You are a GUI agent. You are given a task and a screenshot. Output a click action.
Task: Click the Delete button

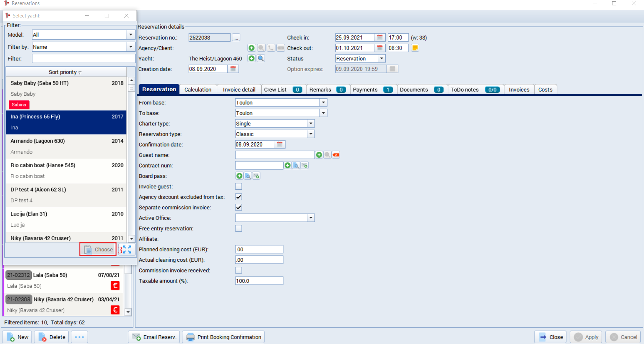[x=52, y=337]
